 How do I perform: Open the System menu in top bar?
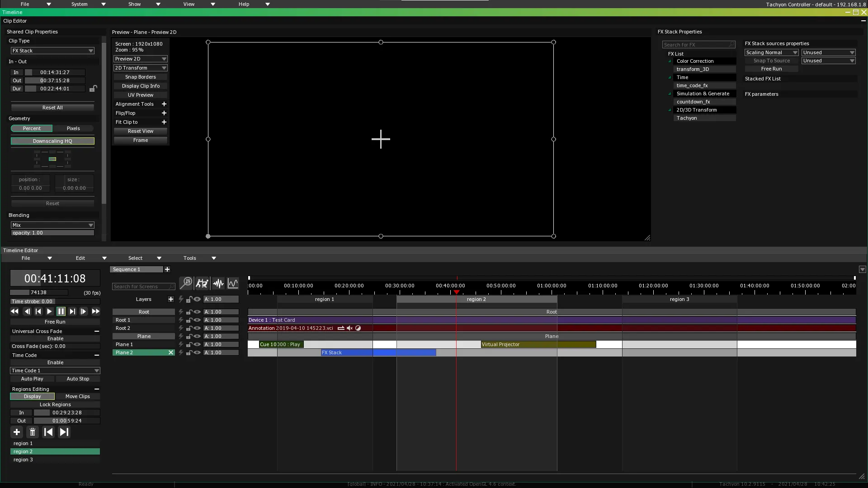tap(88, 4)
